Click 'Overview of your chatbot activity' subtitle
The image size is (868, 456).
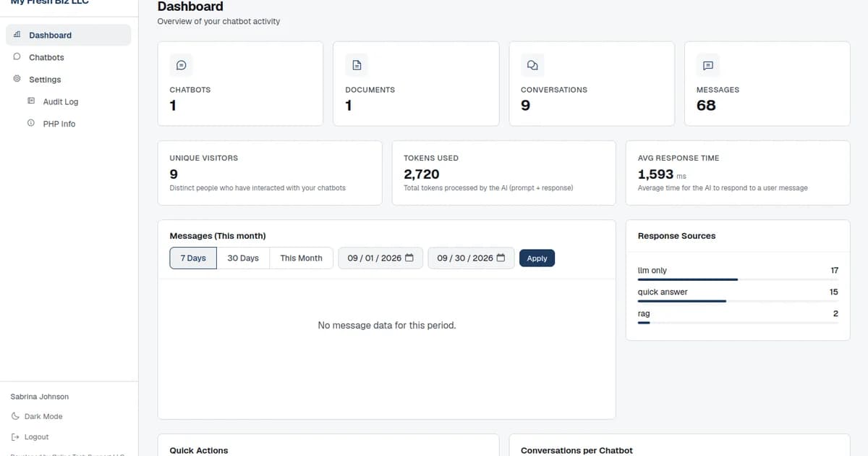(x=218, y=22)
